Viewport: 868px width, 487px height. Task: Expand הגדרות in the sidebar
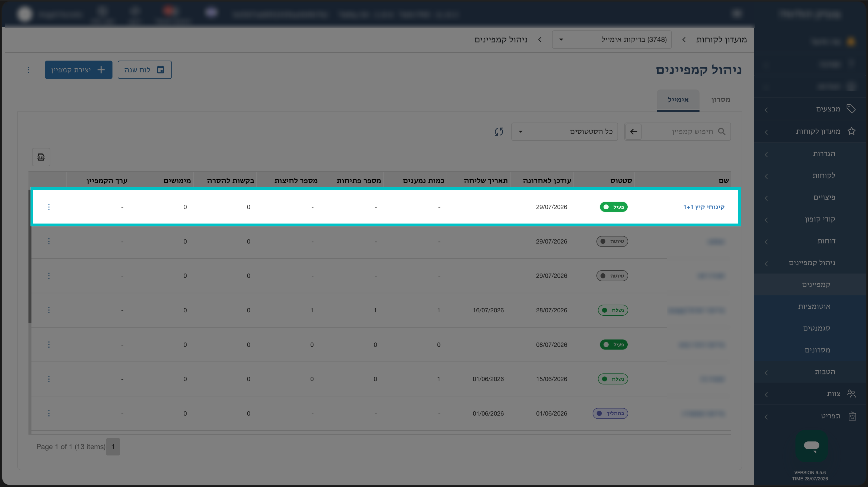coord(810,153)
